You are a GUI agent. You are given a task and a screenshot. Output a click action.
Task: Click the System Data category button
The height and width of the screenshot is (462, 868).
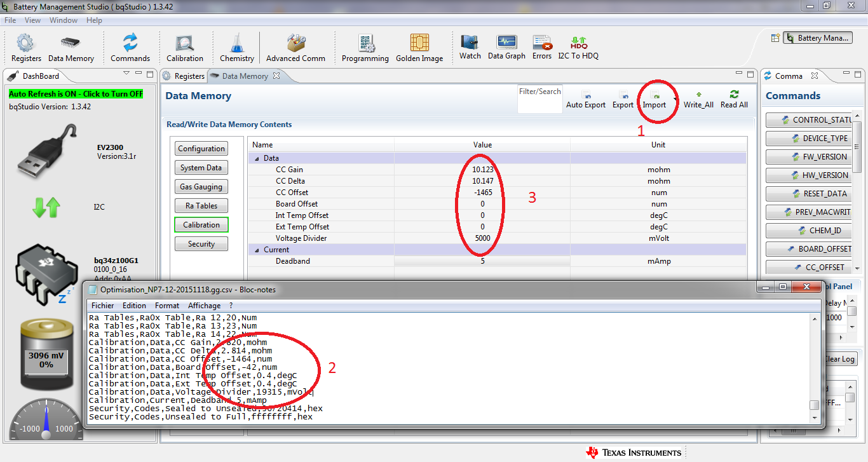click(201, 168)
